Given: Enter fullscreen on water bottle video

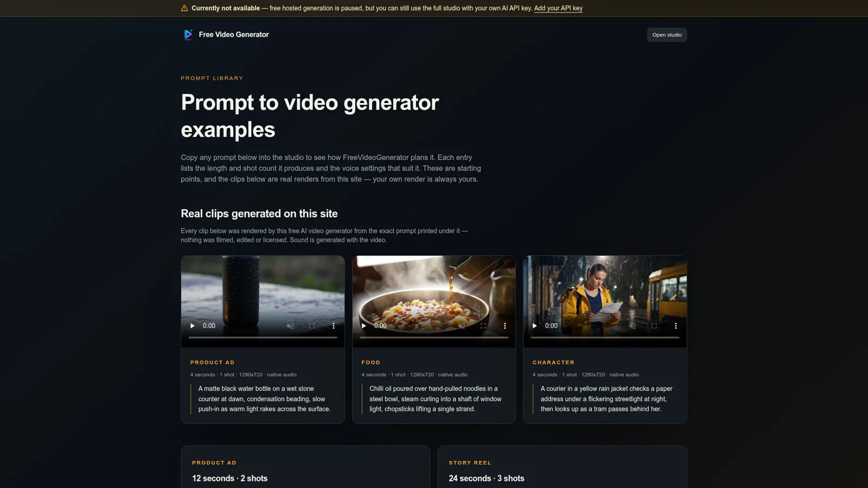Looking at the screenshot, I should point(312,326).
